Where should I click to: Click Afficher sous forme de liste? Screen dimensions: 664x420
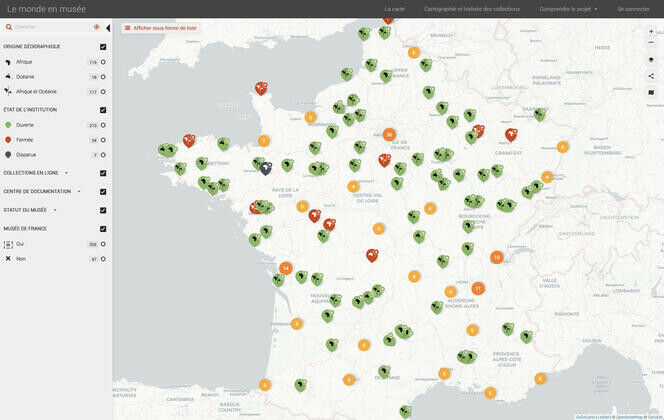158,28
